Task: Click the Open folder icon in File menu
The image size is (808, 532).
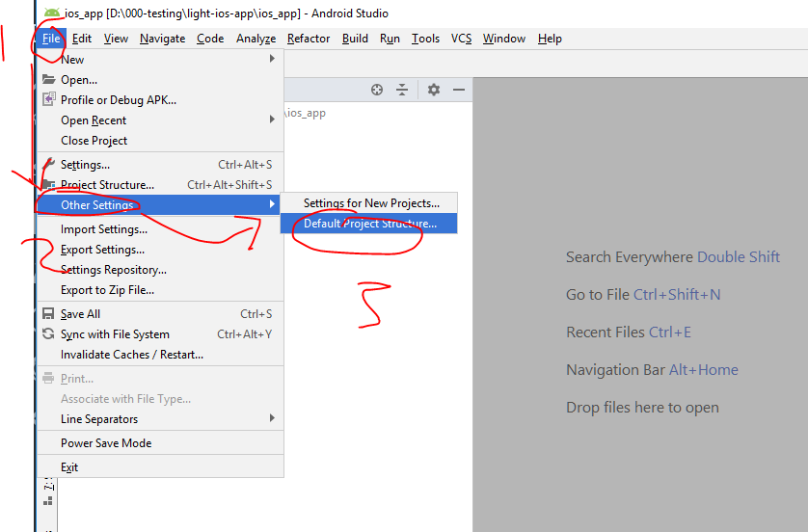Action: (x=48, y=79)
